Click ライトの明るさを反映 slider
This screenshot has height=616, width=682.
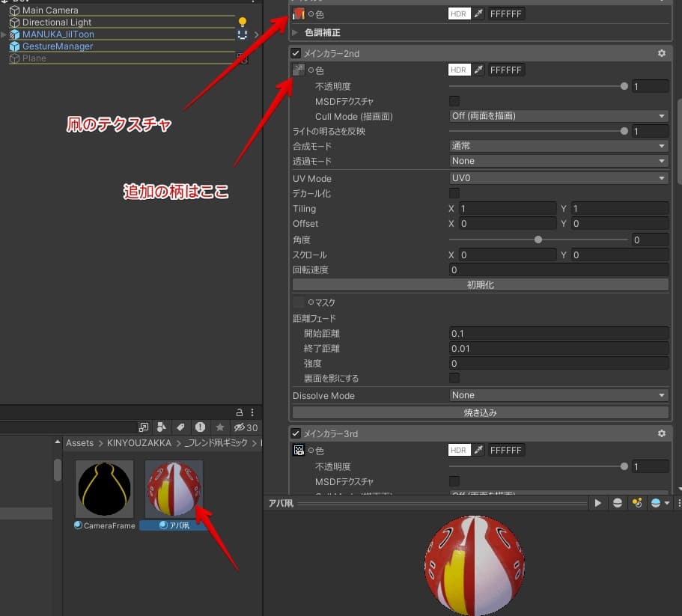538,131
